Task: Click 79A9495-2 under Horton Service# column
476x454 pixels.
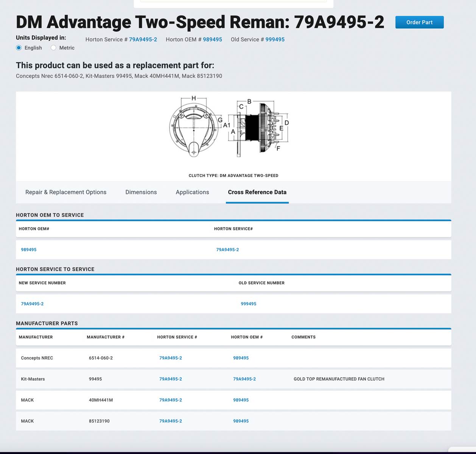Action: coord(227,250)
